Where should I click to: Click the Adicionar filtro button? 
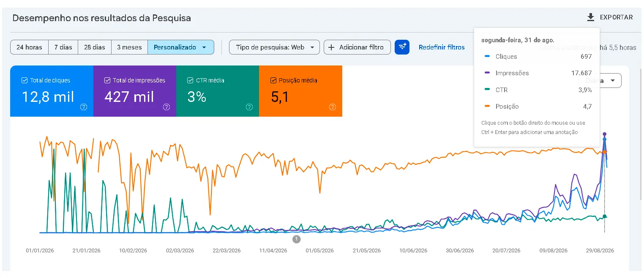(x=357, y=47)
